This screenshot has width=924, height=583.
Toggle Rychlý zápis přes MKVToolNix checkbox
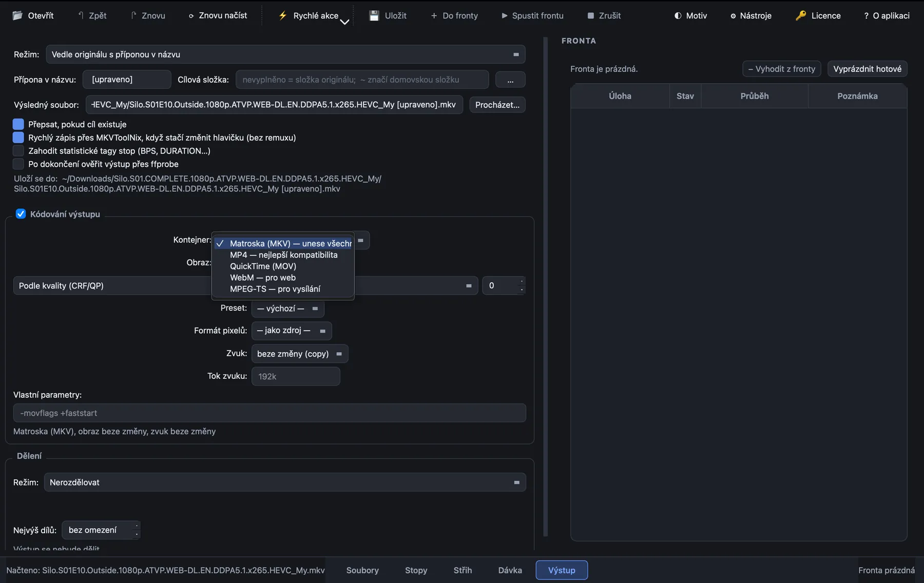tap(18, 138)
